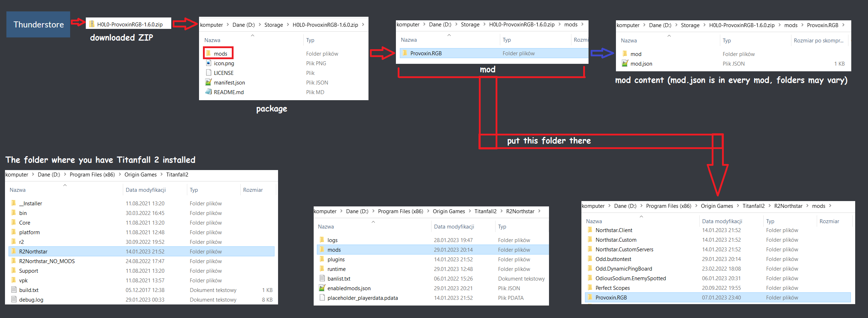Open the logs folder icon
The height and width of the screenshot is (318, 868).
click(x=322, y=240)
